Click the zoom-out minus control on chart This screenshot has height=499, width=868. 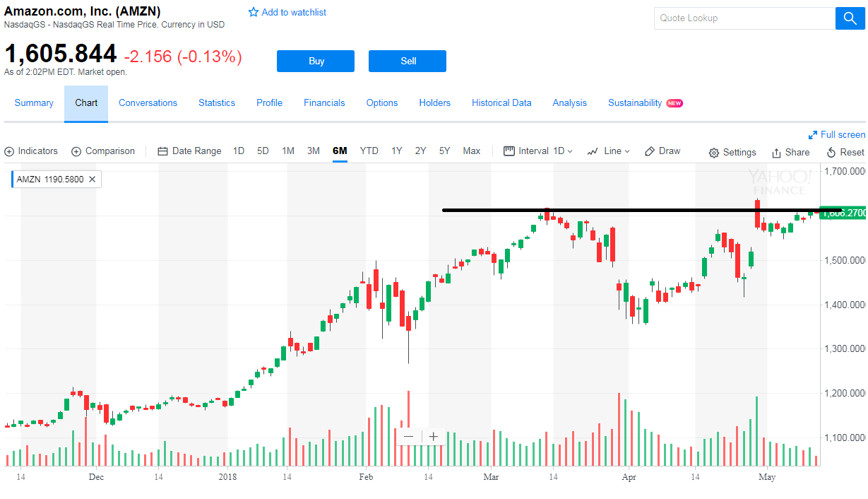[x=408, y=436]
